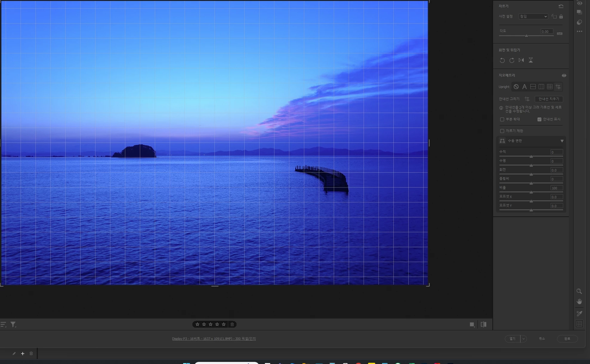This screenshot has height=364, width=590.
Task: Collapse the 수동 변환 section
Action: point(562,141)
